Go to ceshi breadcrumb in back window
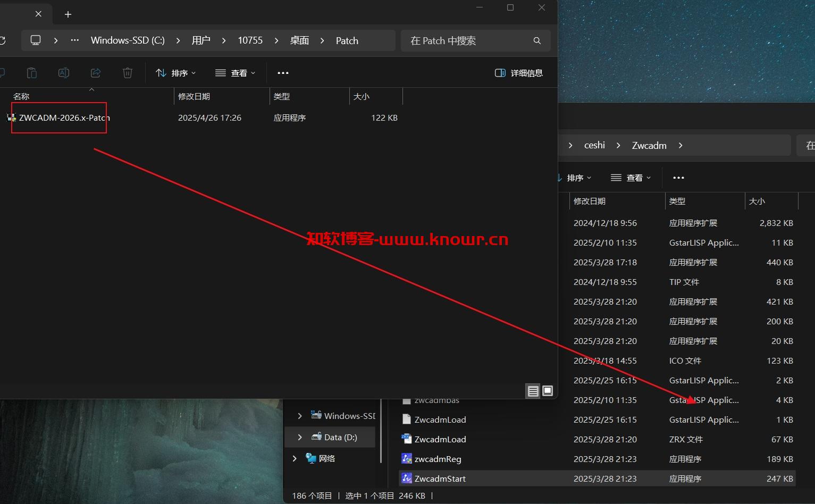 (x=594, y=145)
